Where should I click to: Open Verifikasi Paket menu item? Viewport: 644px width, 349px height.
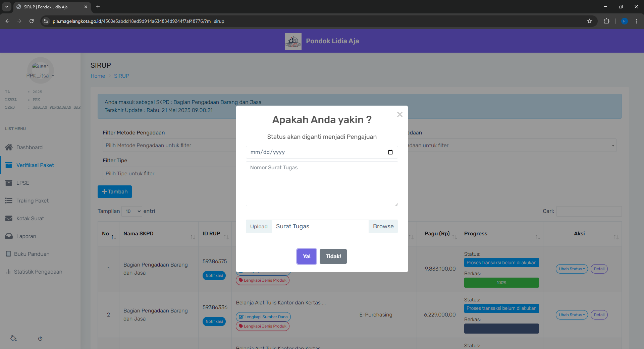point(35,165)
